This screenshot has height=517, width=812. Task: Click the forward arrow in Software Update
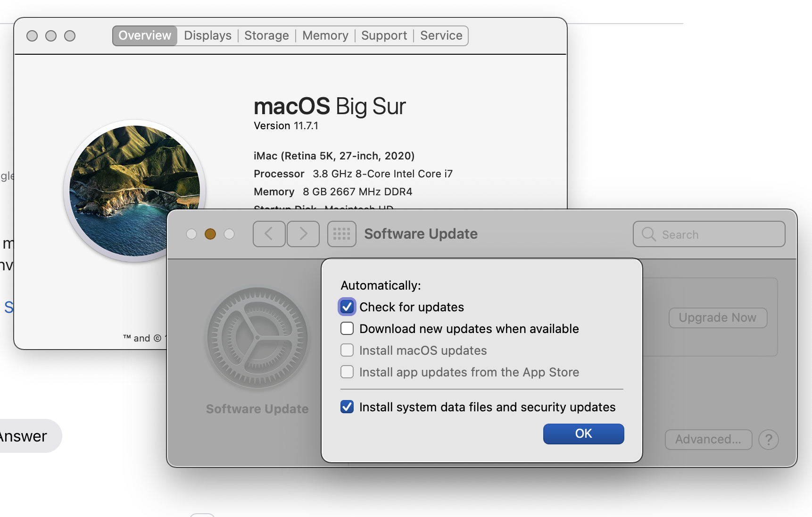point(303,234)
